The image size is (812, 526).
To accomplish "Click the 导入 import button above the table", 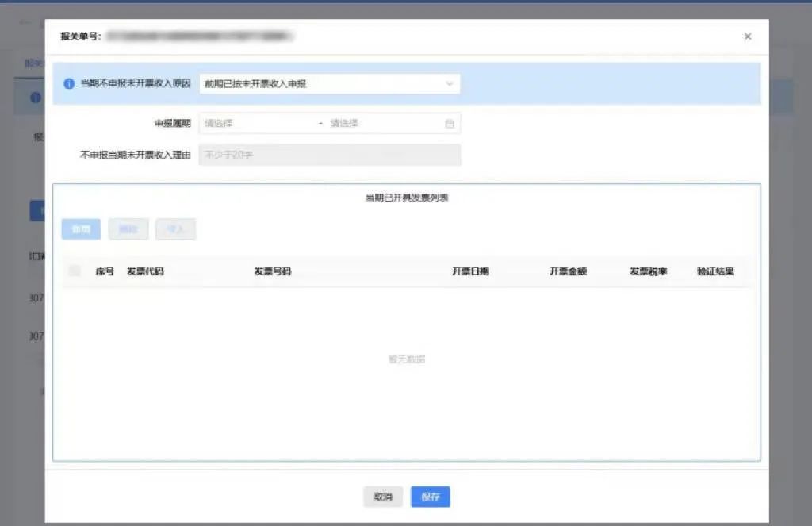I will pyautogui.click(x=175, y=228).
